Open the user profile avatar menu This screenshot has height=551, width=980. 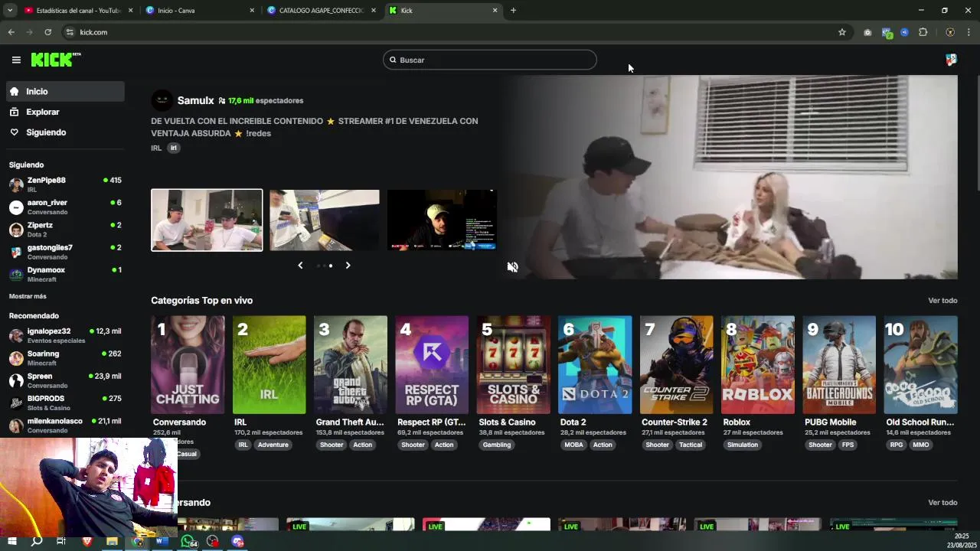click(951, 60)
